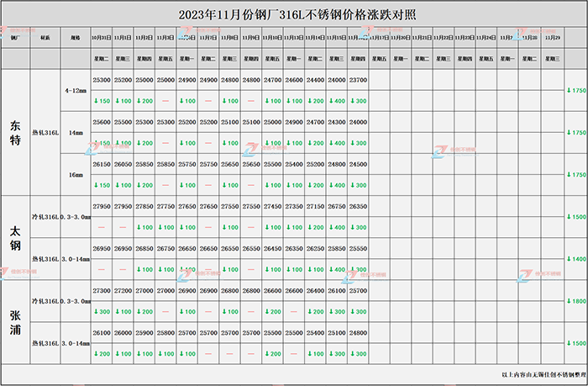Click the 11月29 date header

pyautogui.click(x=553, y=38)
